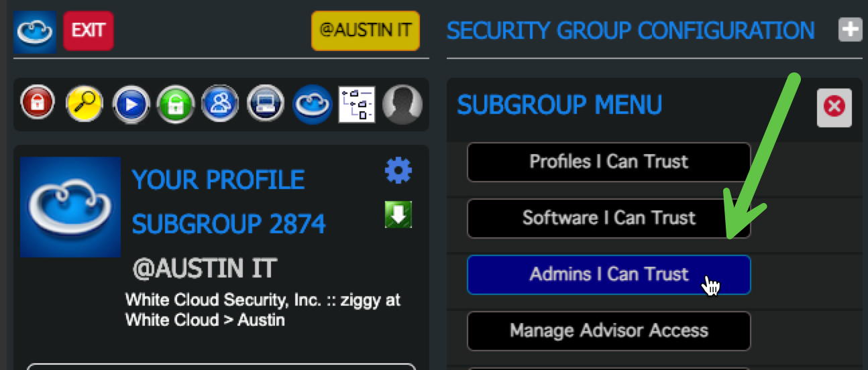The height and width of the screenshot is (370, 868).
Task: Click the White Cloud Security, Inc. path text
Action: (x=263, y=309)
